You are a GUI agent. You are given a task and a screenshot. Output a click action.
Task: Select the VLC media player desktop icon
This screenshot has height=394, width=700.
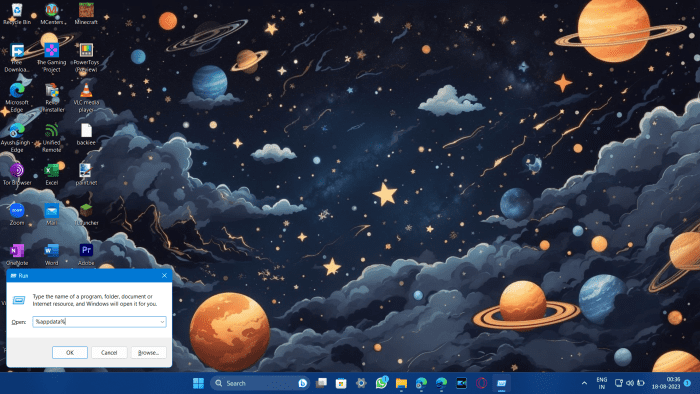(x=86, y=98)
